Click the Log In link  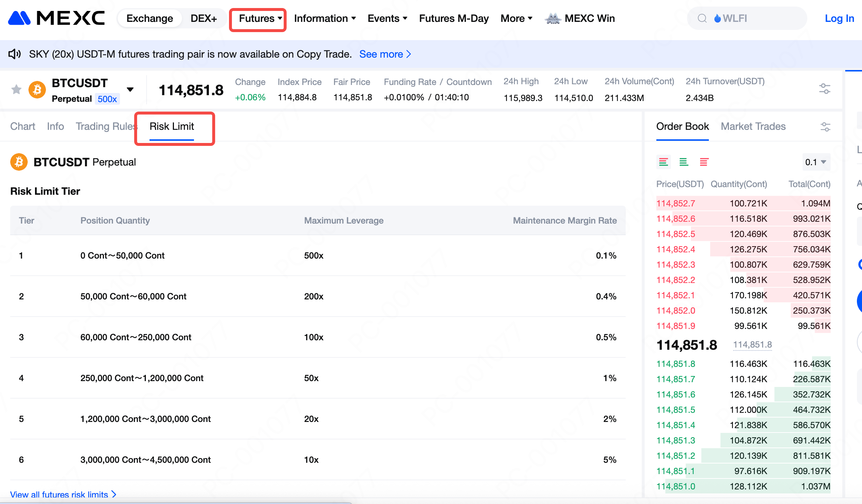coord(839,18)
